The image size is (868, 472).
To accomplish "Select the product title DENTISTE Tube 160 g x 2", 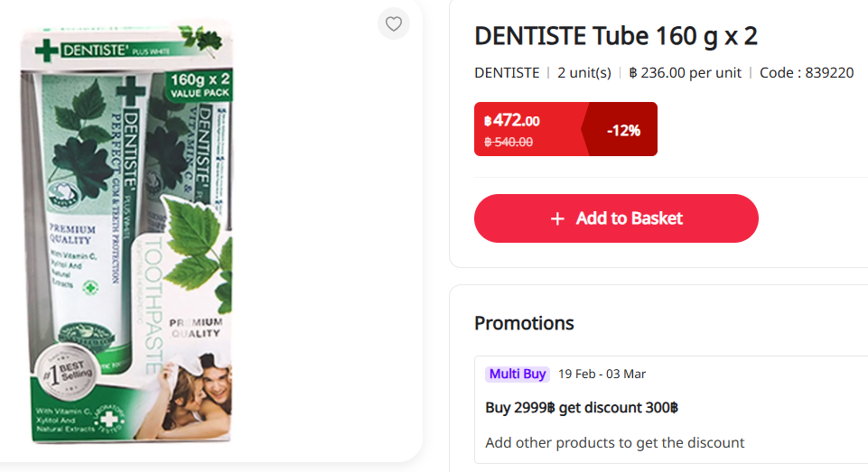I will click(615, 36).
